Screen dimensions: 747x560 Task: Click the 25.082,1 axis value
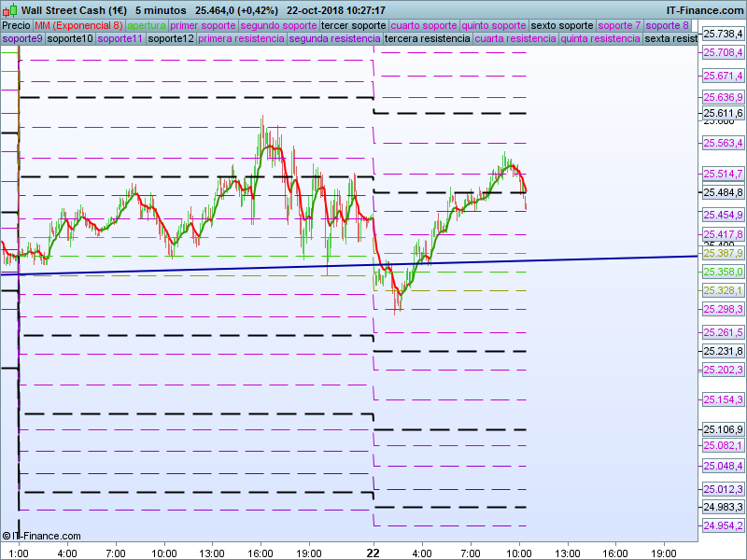pos(723,445)
